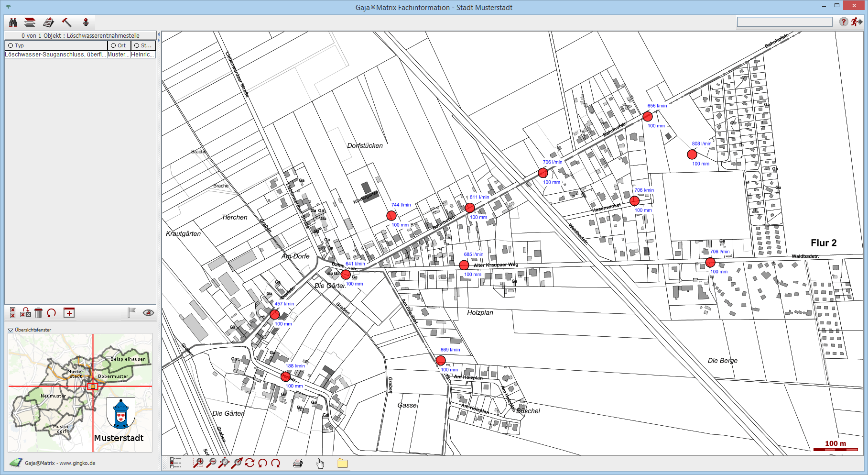Select the Typ column radio button
Viewport: 868px width, 475px height.
point(11,45)
